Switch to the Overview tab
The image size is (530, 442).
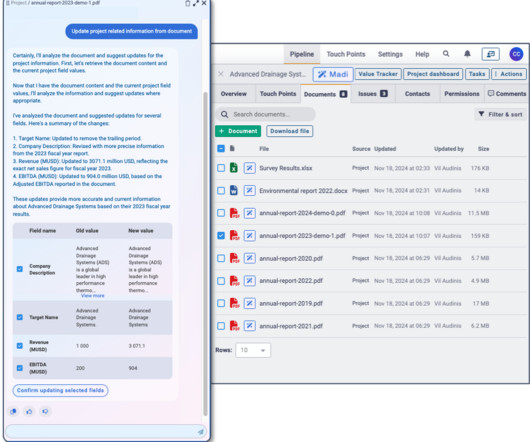click(234, 94)
